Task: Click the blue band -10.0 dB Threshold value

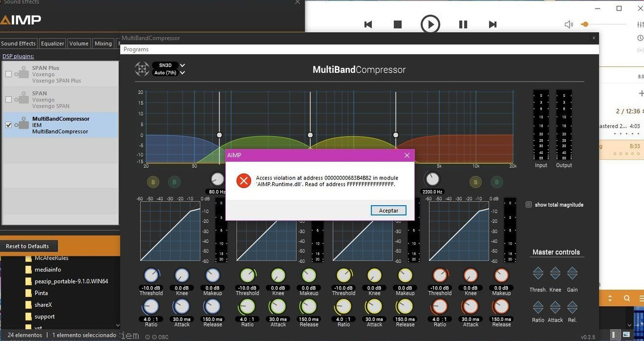Action: coord(151,288)
